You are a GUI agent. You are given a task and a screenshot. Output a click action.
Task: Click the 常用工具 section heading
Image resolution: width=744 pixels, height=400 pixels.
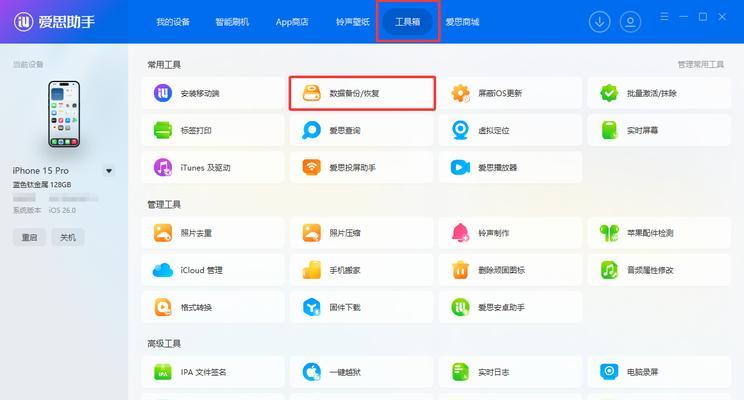[x=164, y=65]
